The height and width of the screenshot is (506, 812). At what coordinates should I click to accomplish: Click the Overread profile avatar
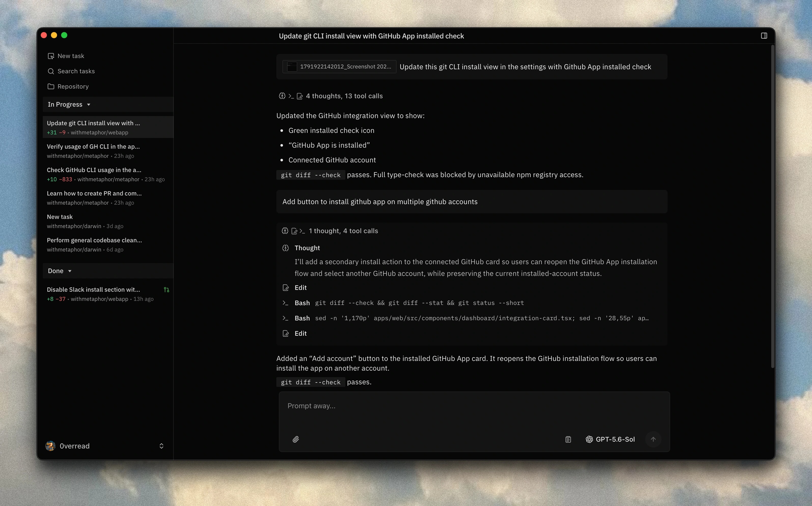click(51, 446)
